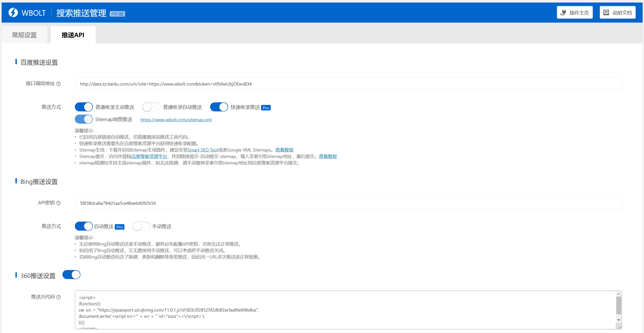The height and width of the screenshot is (333, 644).
Task: Open the sitemap.xml URL link
Action: 176,120
